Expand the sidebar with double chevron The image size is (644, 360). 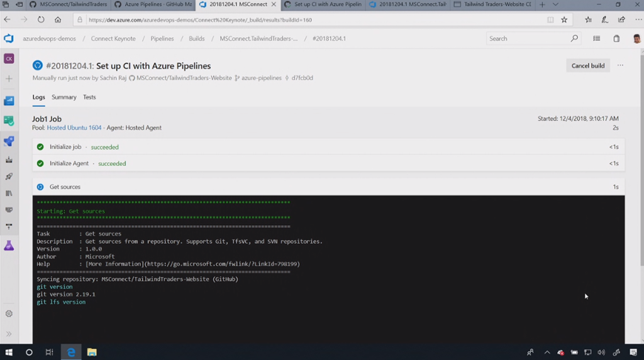[9, 334]
